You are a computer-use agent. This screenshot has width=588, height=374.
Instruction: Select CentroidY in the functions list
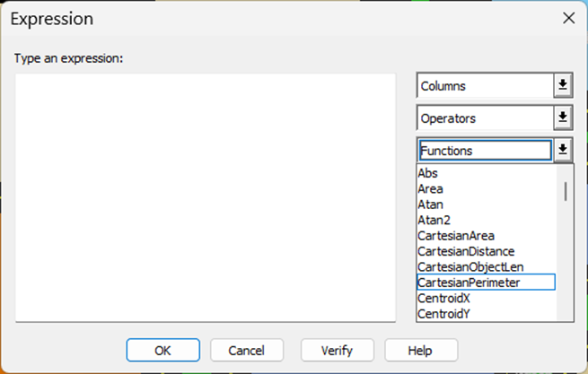(x=443, y=313)
